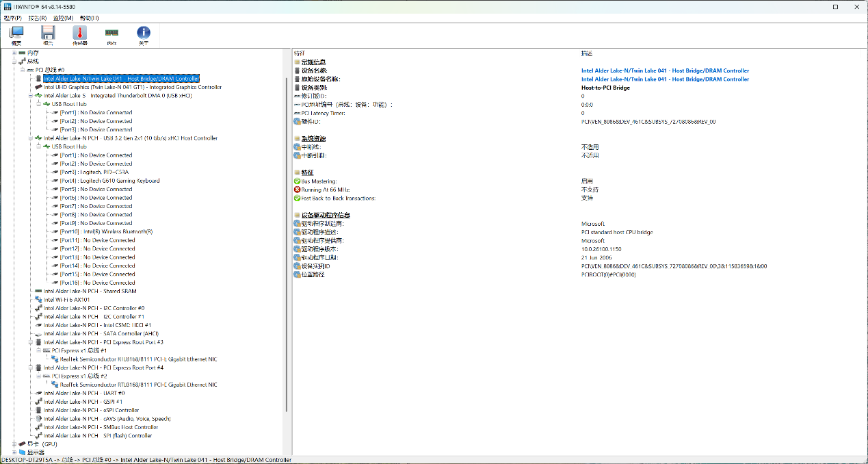Select PCI Express x1 总线 #2 item

click(79, 376)
